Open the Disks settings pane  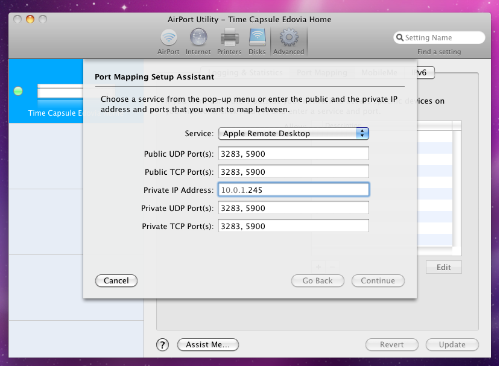pos(257,42)
